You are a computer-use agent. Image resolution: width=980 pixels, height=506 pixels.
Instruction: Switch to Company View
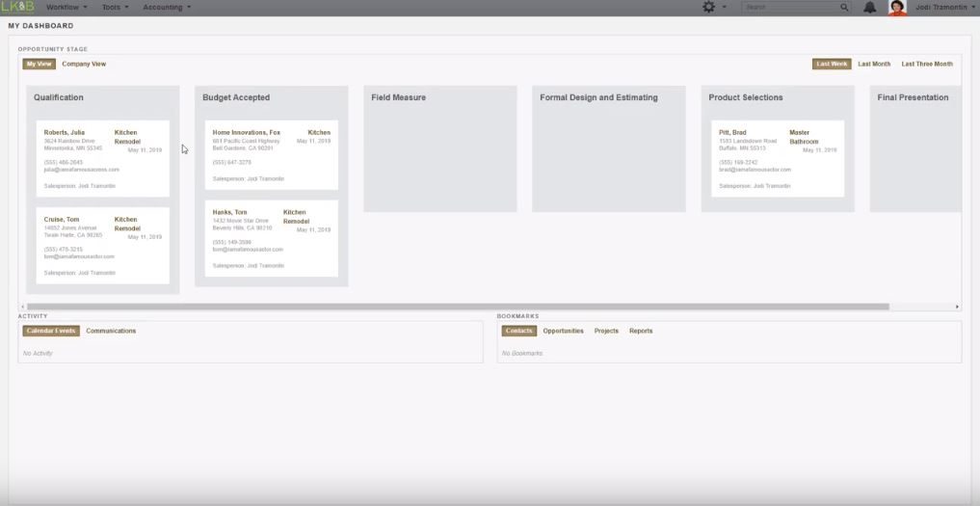coord(84,65)
